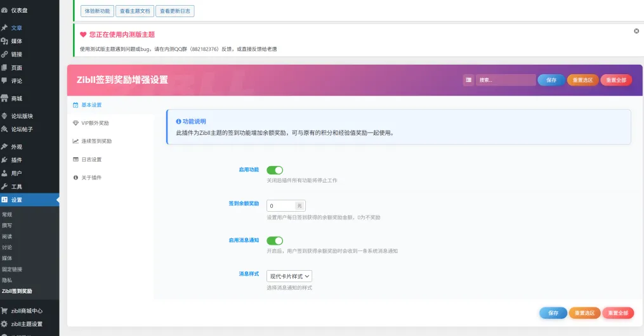Click the 查看主题文档 button
The width and height of the screenshot is (644, 336).
(x=135, y=11)
